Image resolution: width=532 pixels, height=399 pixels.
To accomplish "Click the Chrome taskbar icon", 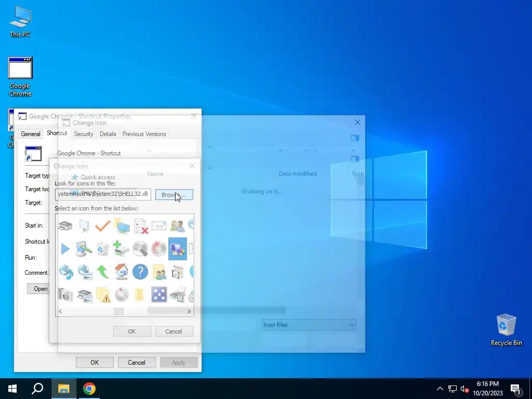I will coord(89,389).
